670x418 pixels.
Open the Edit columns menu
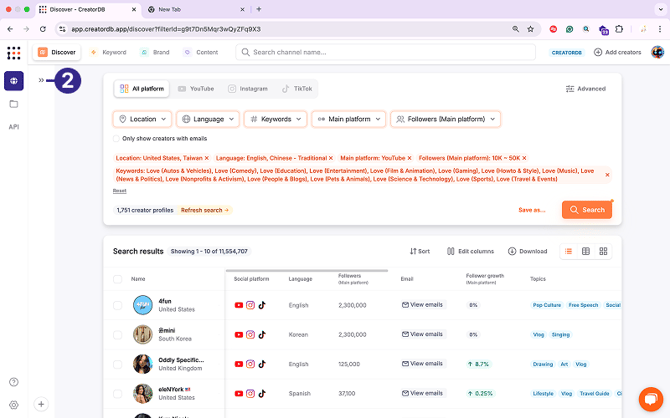tap(470, 251)
